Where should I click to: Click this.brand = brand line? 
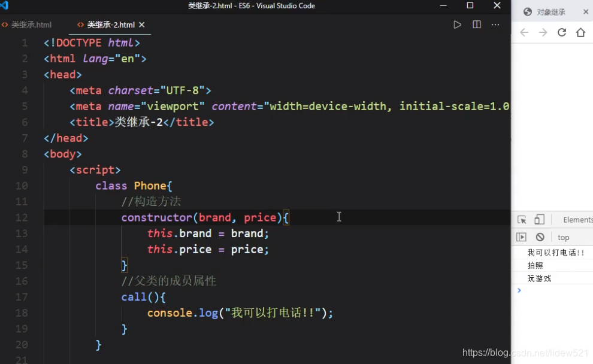(x=208, y=233)
